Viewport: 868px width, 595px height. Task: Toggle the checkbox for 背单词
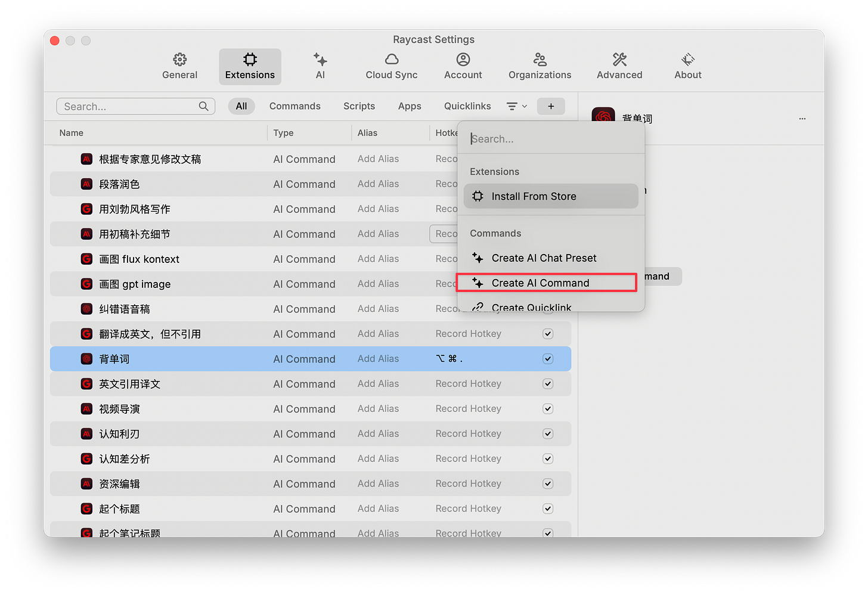click(548, 359)
